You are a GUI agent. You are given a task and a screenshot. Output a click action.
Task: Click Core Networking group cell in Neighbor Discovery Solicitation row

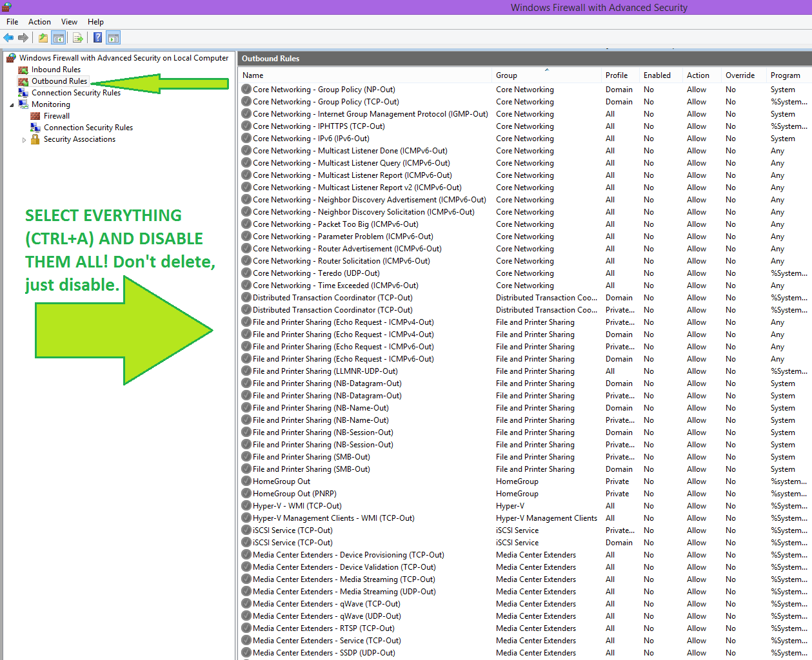pos(525,212)
